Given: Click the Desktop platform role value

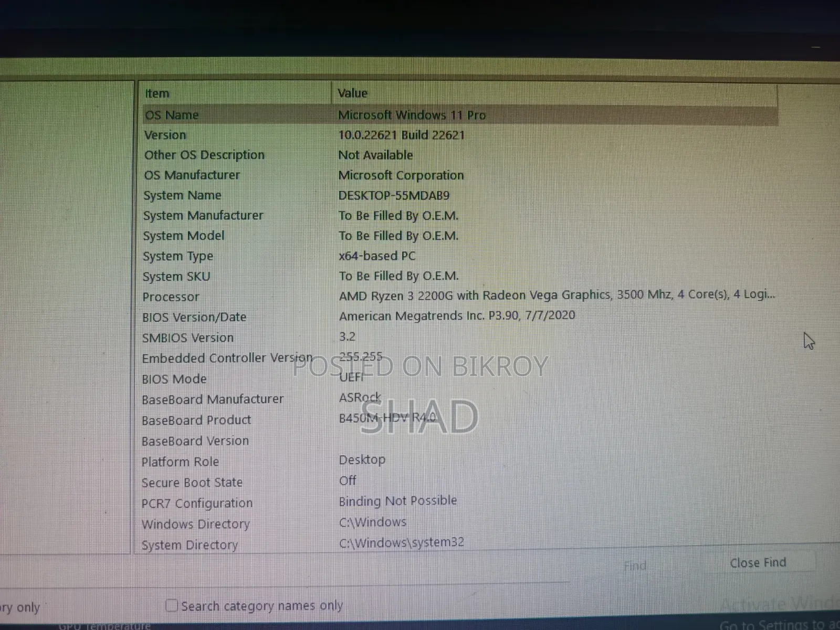Looking at the screenshot, I should 362,460.
